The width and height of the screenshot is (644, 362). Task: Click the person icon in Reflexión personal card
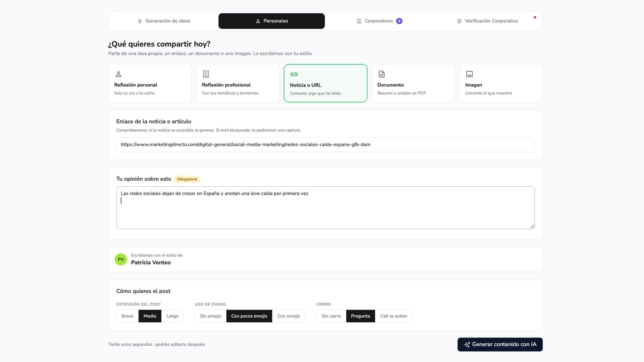point(118,74)
